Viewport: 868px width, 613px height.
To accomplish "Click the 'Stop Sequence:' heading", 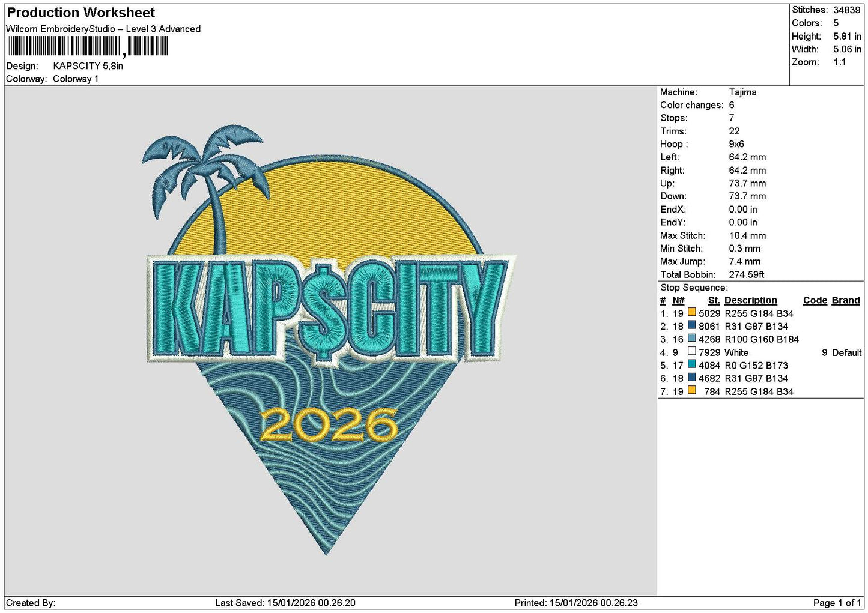I will pos(694,288).
